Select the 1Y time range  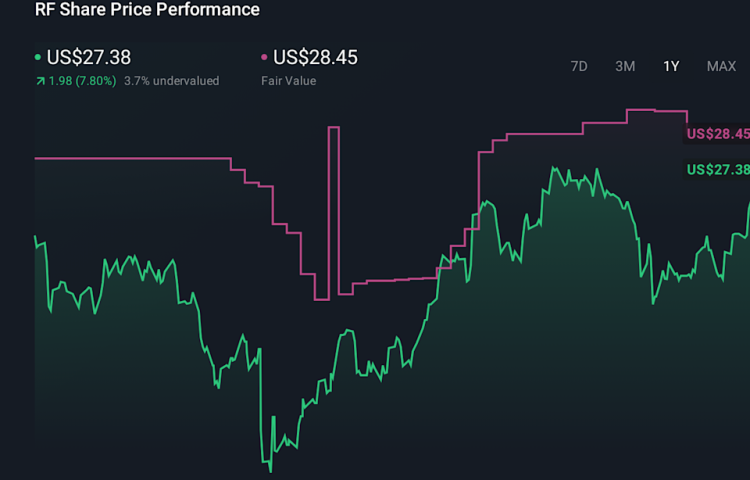point(671,66)
